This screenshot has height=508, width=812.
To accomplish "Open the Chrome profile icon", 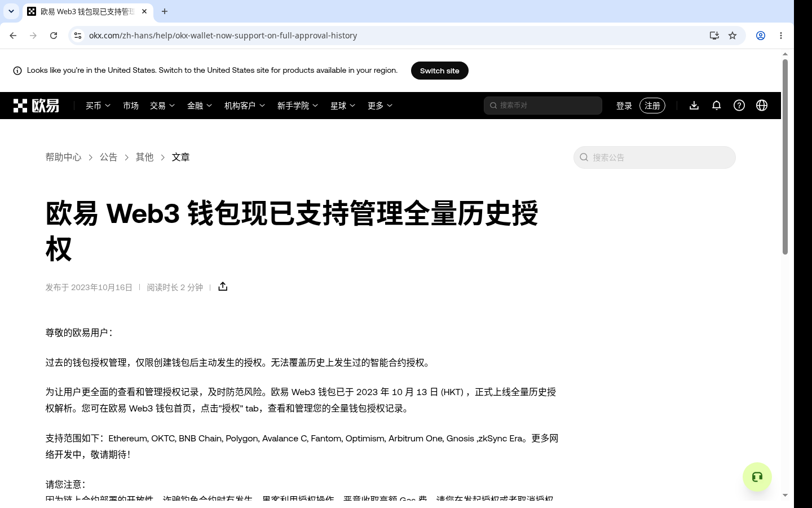I will 761,36.
